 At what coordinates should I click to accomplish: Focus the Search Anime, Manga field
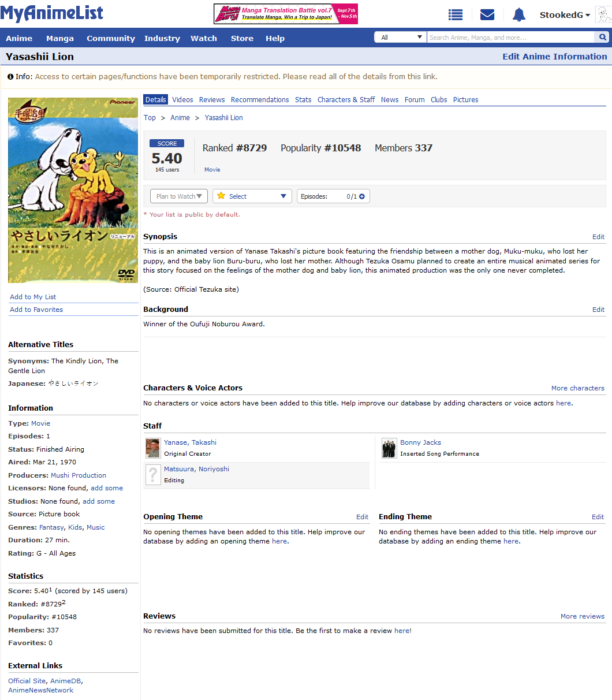[x=510, y=38]
